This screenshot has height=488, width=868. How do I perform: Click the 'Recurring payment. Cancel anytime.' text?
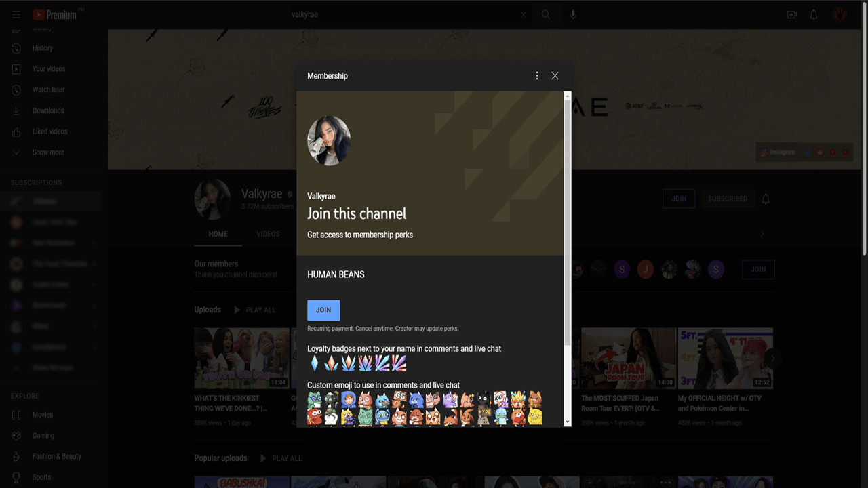pos(383,329)
